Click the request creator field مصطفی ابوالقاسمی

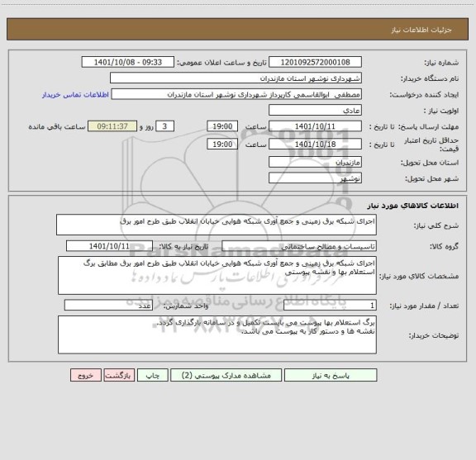(236, 94)
